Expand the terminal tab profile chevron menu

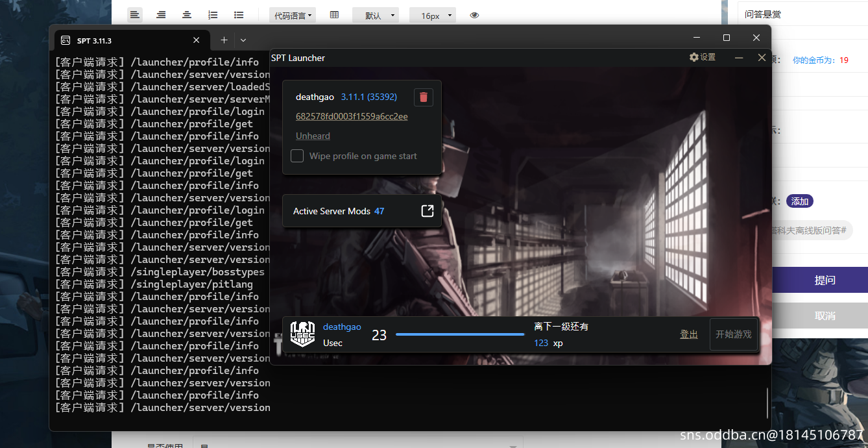pyautogui.click(x=243, y=40)
